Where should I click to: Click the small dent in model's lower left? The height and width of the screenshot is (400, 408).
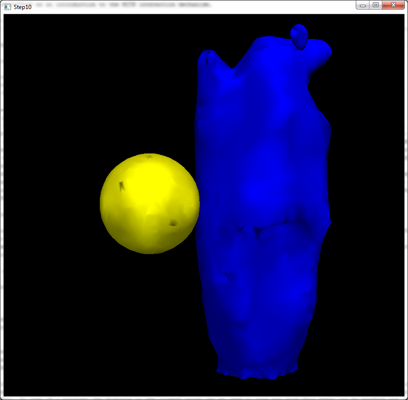(228, 276)
